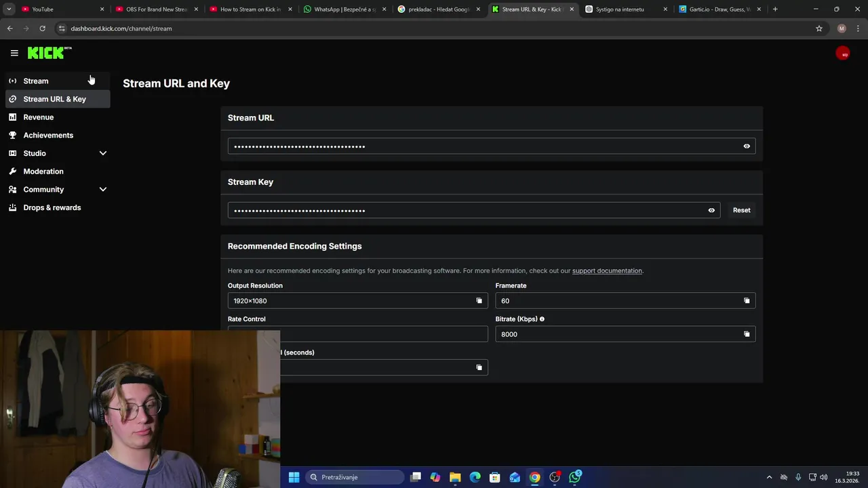Open the Revenue page

(x=58, y=117)
